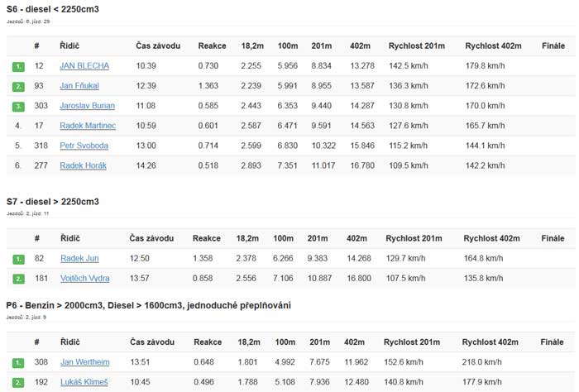Click the green 2nd place badge beside Vojtěch Vydra
This screenshot has height=392, width=579.
18,279
